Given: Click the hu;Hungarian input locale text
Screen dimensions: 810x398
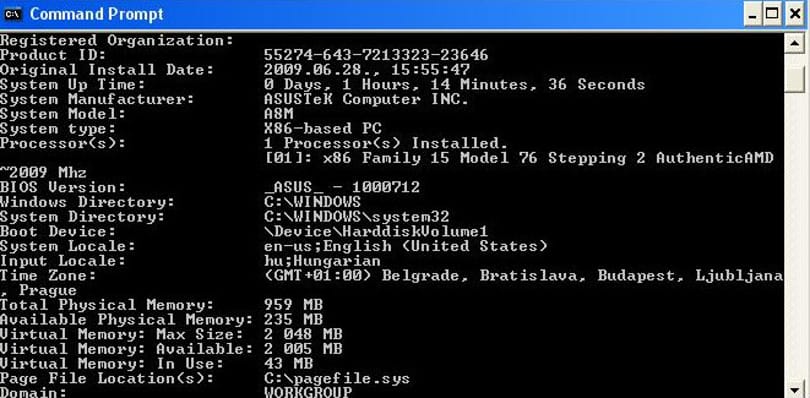Looking at the screenshot, I should 322,261.
